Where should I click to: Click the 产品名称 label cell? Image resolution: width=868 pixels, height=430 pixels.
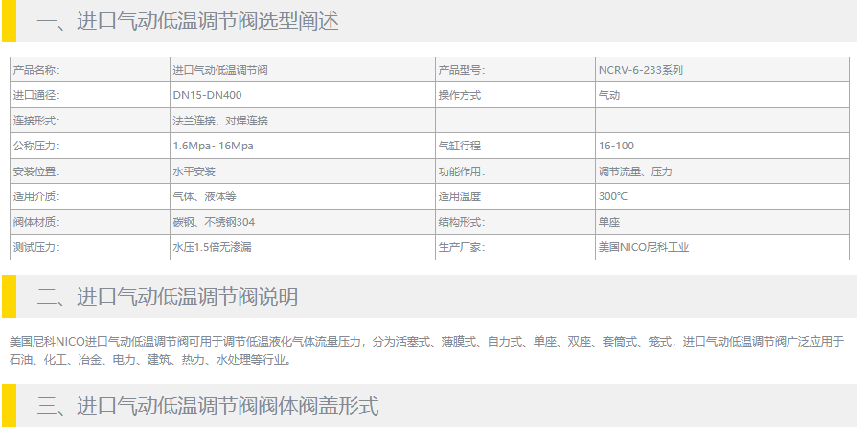coord(35,70)
